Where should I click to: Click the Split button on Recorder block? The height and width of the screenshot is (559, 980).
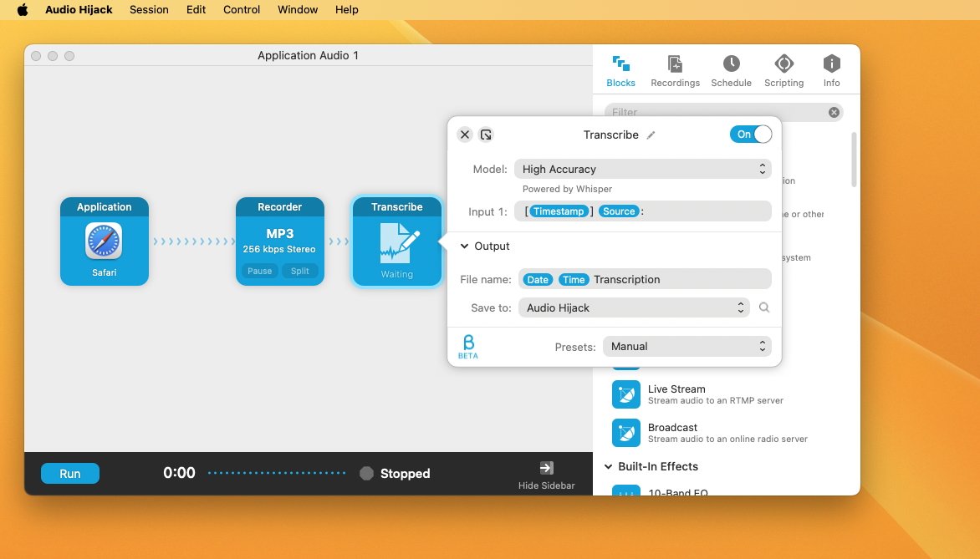300,271
